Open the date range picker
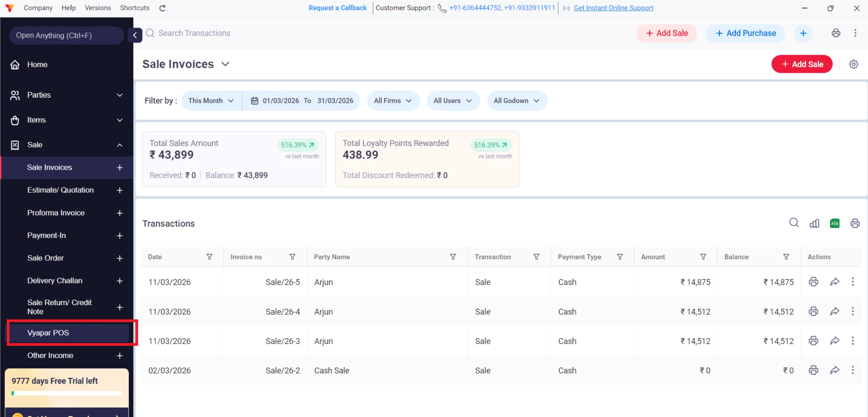The image size is (868, 417). point(302,101)
